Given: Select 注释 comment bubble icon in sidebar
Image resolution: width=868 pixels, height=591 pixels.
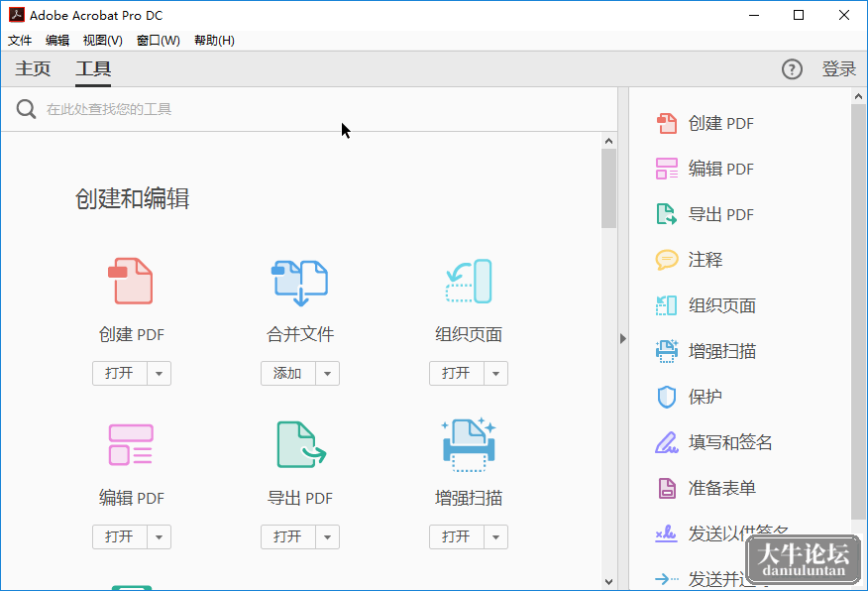Looking at the screenshot, I should tap(667, 259).
